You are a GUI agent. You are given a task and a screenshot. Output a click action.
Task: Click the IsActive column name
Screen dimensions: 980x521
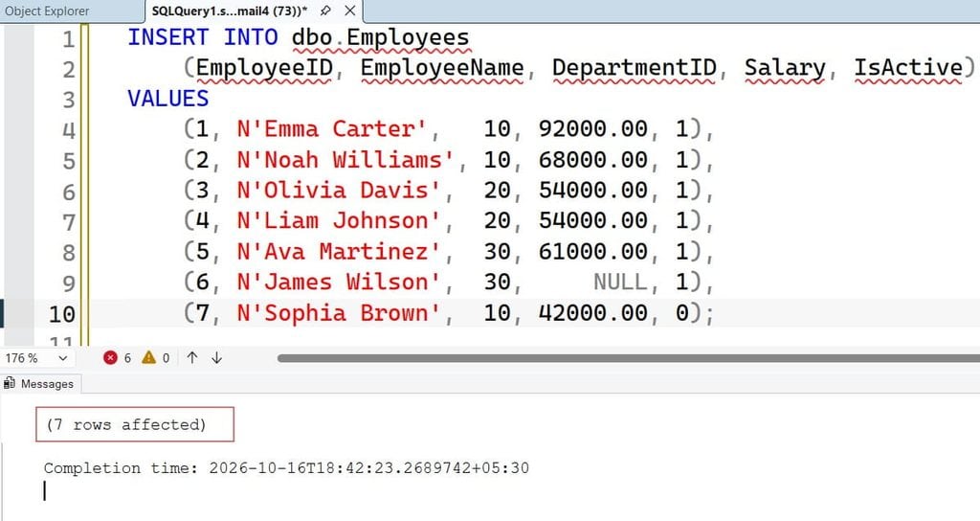(x=909, y=68)
